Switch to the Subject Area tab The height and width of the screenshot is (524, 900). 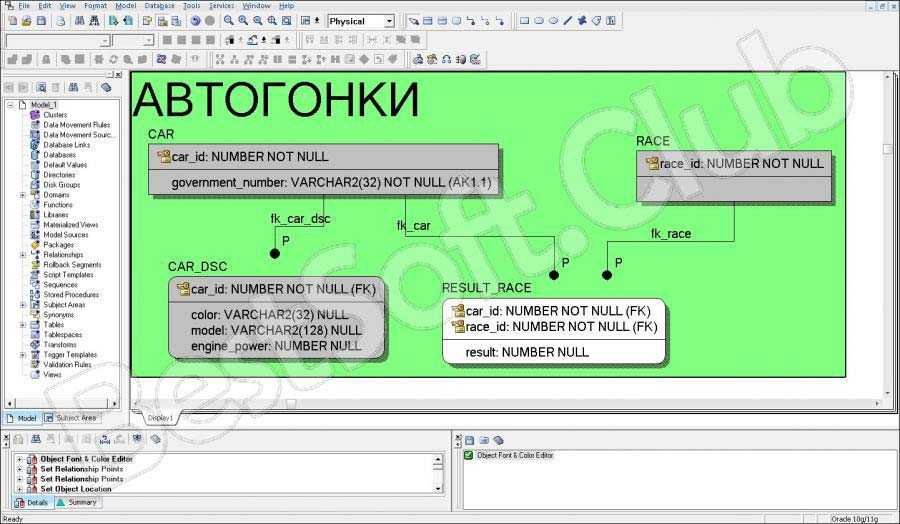[71, 418]
